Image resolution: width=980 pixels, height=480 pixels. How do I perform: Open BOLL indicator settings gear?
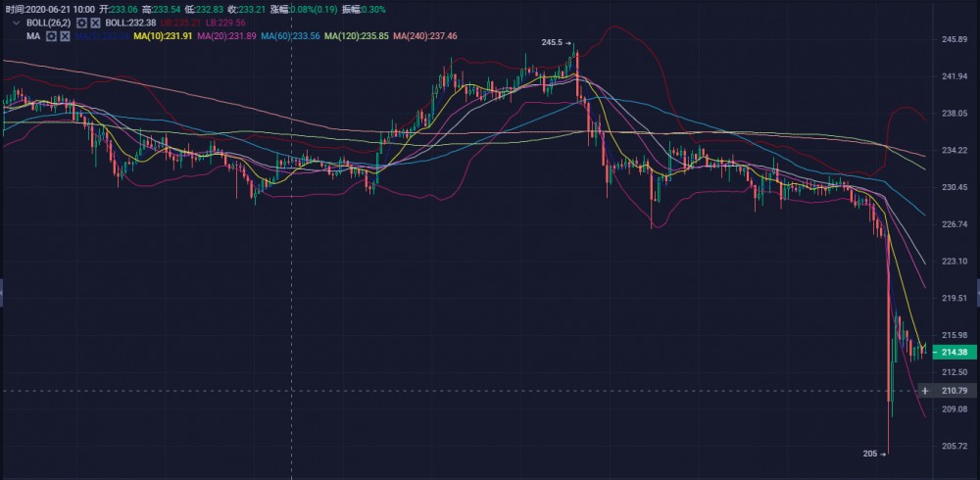coord(80,22)
